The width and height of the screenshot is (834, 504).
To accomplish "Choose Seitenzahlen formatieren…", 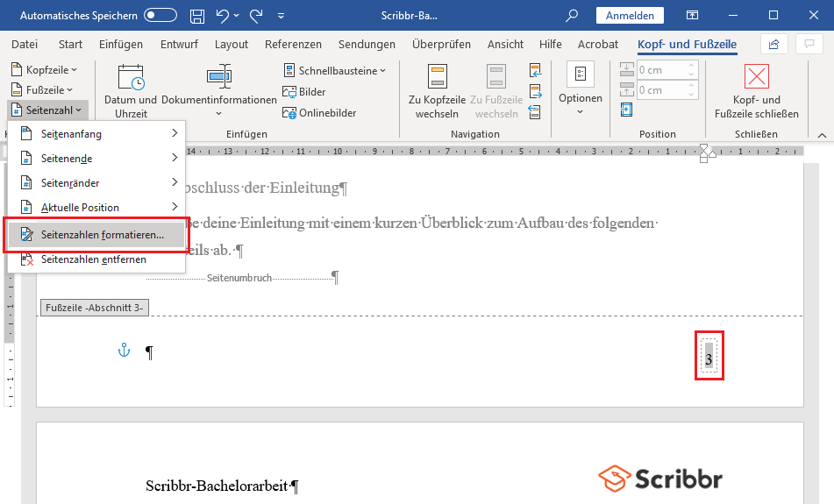I will pyautogui.click(x=96, y=234).
